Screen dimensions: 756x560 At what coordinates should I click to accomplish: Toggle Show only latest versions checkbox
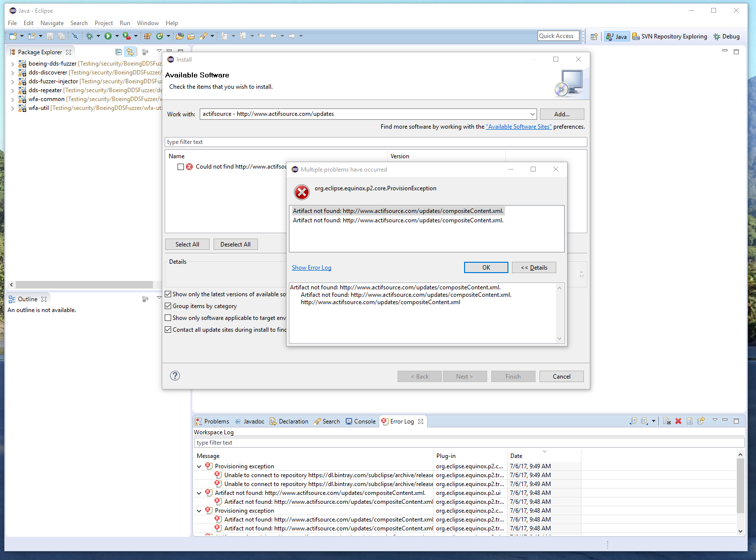tap(168, 294)
